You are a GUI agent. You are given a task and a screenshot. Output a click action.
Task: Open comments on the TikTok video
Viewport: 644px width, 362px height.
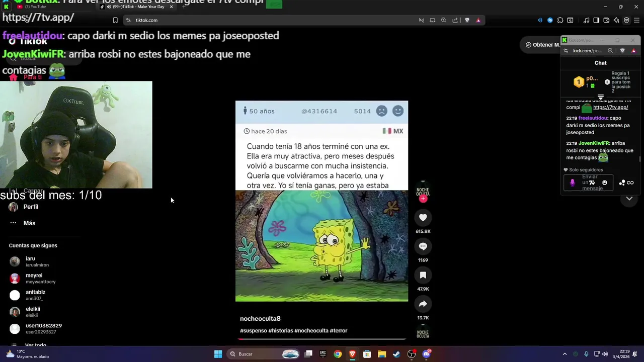pos(423,246)
